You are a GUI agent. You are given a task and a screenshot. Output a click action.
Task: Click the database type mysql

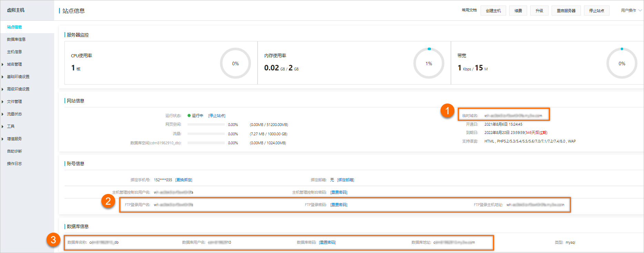(x=571, y=242)
